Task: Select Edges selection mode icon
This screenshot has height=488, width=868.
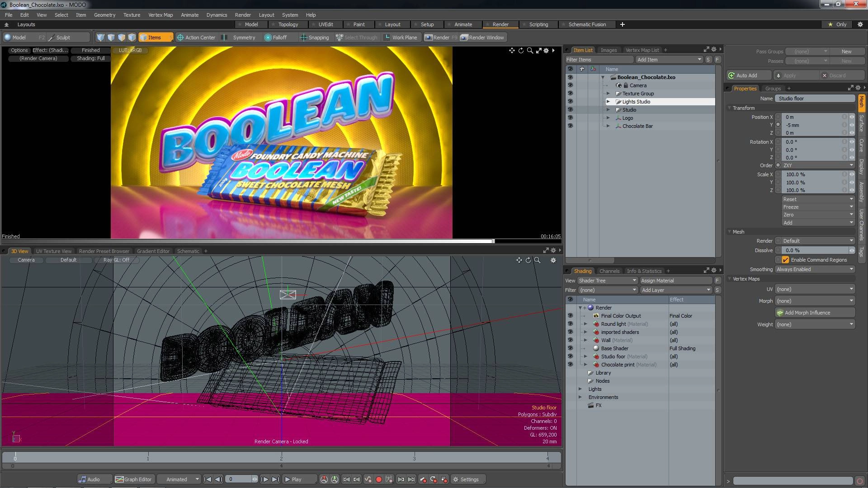Action: coord(111,38)
